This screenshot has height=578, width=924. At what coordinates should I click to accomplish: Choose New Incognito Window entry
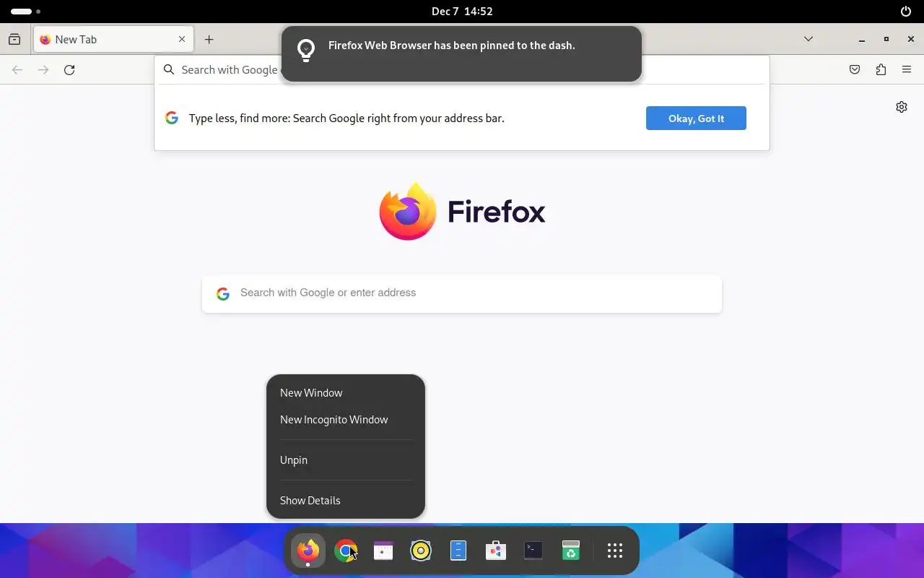pyautogui.click(x=346, y=420)
